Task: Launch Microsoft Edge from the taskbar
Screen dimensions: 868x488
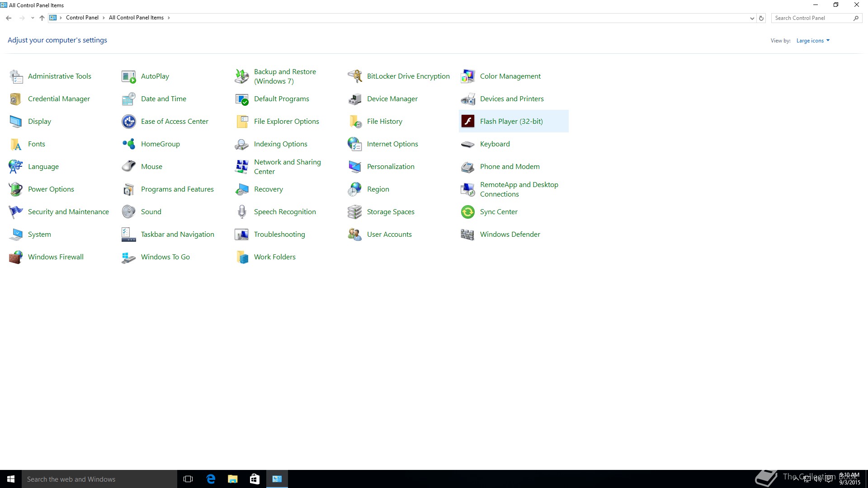Action: click(210, 479)
